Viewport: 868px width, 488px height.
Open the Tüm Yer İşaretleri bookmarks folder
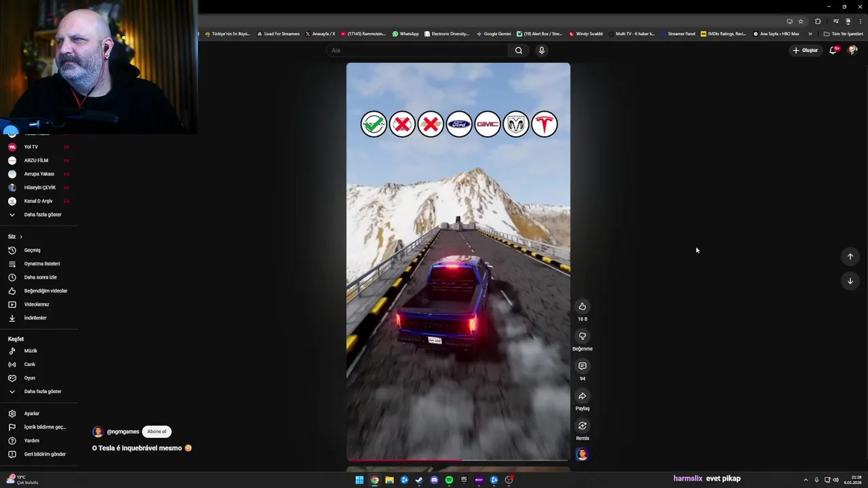[843, 34]
